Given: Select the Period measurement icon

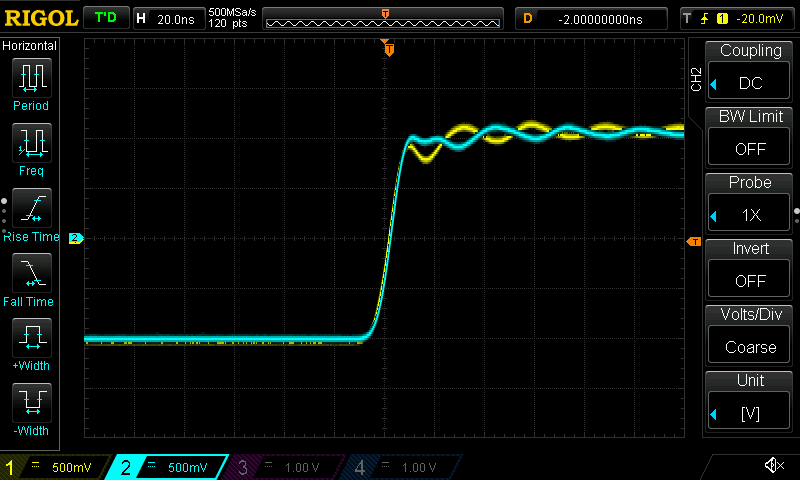Looking at the screenshot, I should (x=32, y=78).
